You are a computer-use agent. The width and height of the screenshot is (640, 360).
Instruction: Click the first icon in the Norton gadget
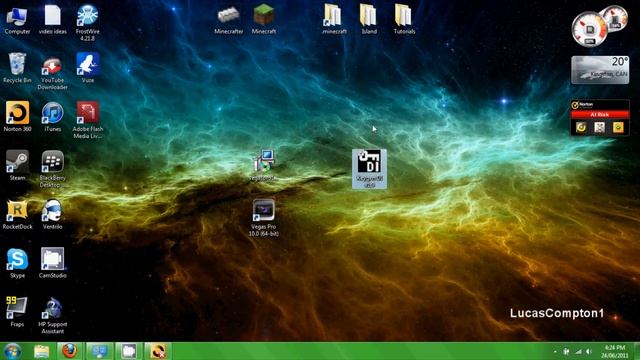581,127
